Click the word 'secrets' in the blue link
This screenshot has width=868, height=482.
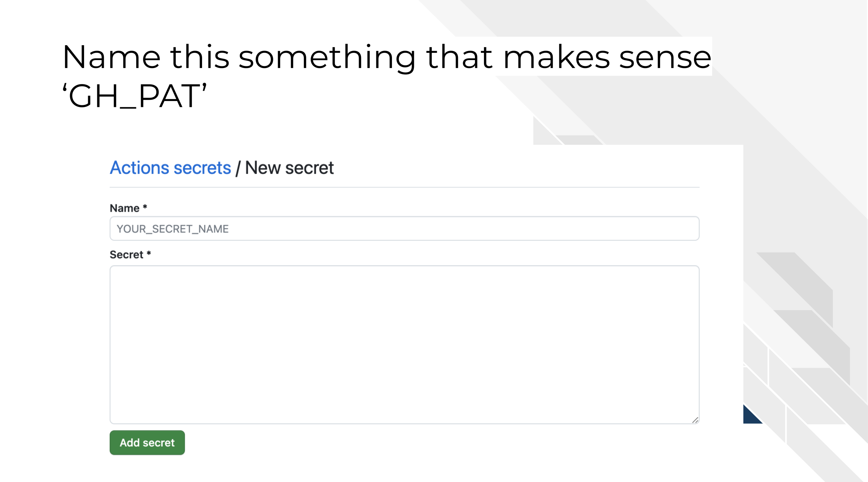coord(202,168)
